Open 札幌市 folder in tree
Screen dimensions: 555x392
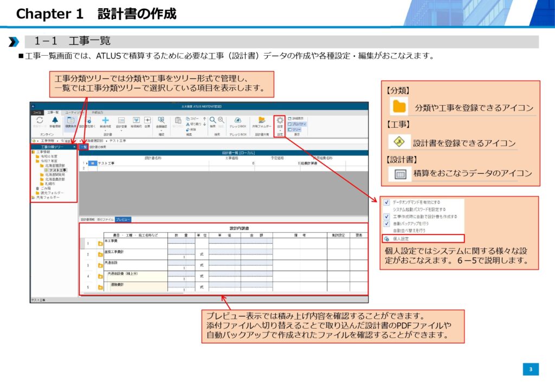pos(51,184)
